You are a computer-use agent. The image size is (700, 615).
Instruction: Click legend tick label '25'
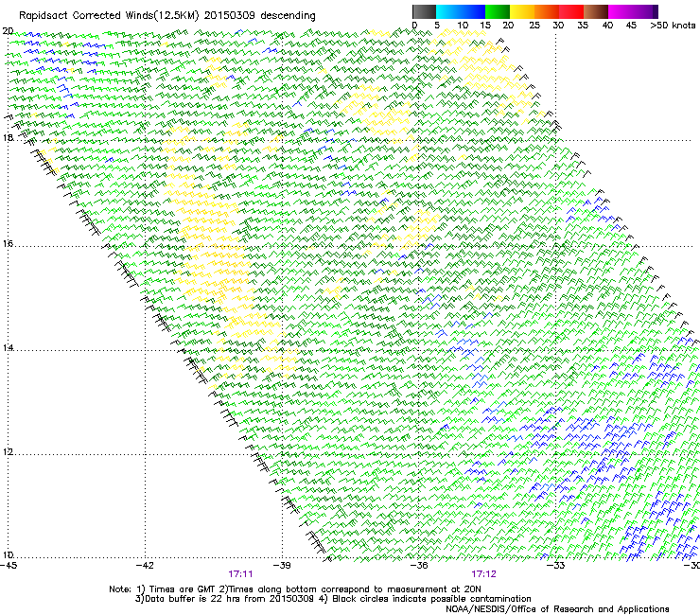[x=534, y=26]
